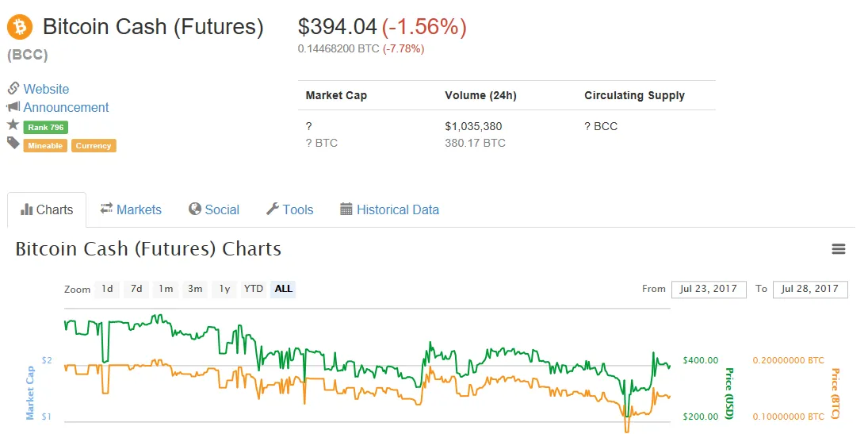Click the 0.14468200 BTC price text
The image size is (868, 434).
(338, 48)
